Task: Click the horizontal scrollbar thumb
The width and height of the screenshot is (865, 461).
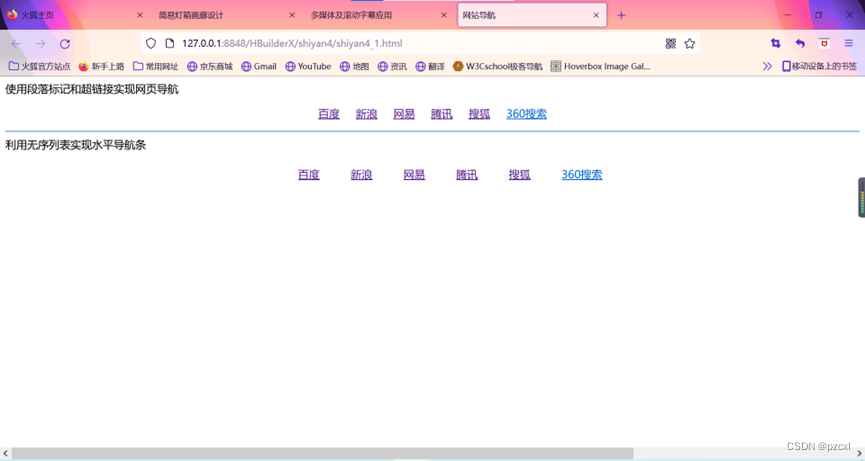Action: 322,453
